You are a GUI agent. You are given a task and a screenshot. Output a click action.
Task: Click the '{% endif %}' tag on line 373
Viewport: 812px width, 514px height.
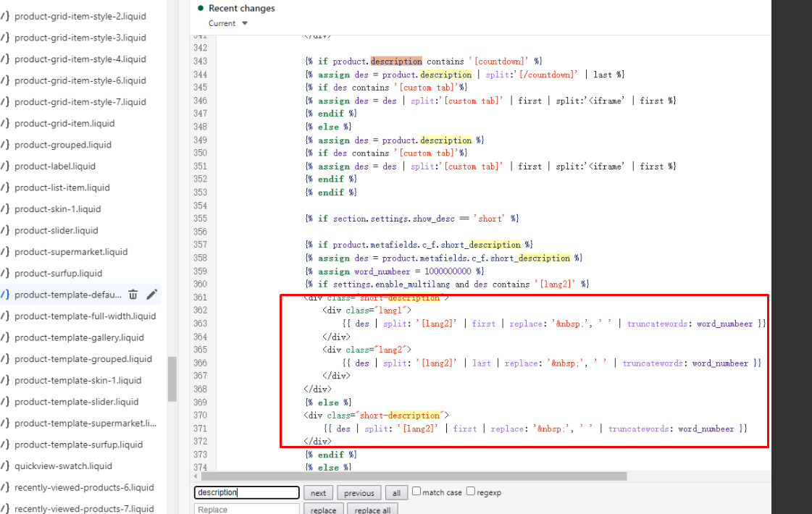pyautogui.click(x=331, y=455)
